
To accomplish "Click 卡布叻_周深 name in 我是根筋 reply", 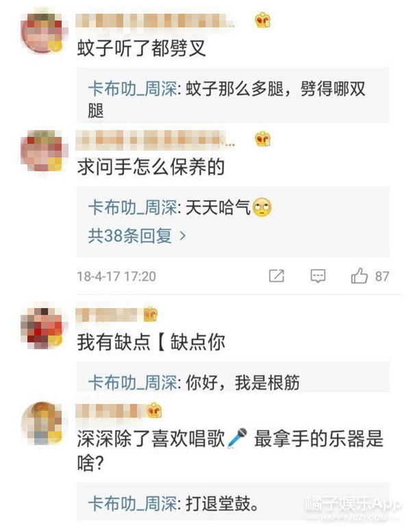I will point(132,383).
